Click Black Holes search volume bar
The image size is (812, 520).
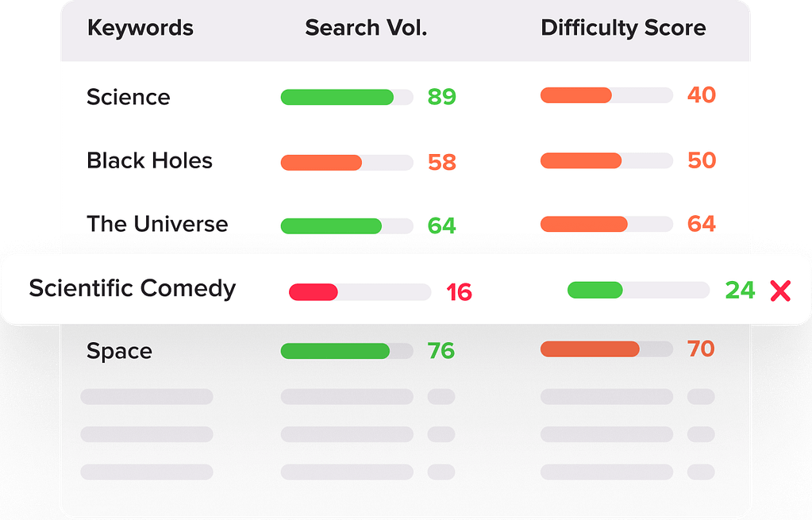tap(347, 163)
